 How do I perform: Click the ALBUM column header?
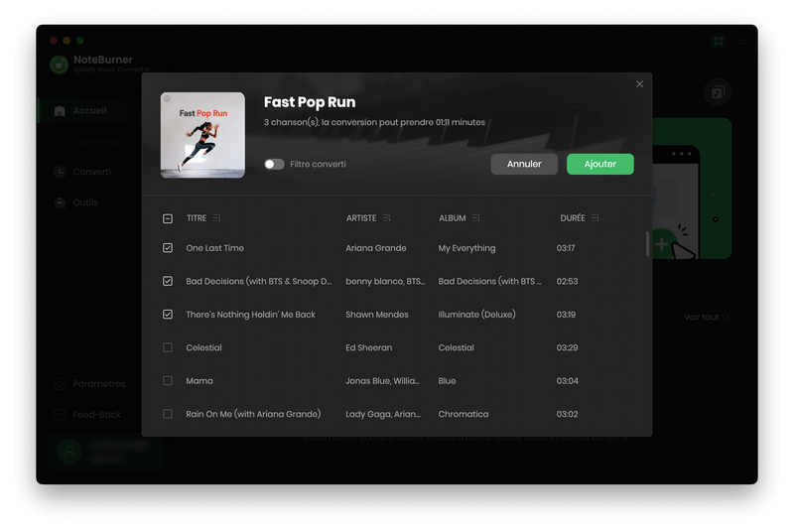click(x=453, y=218)
